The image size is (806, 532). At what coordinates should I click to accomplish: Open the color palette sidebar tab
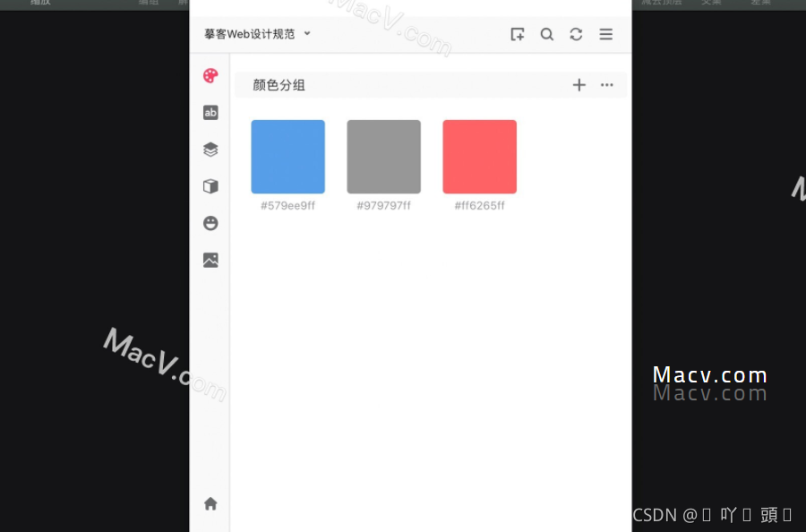tap(210, 75)
